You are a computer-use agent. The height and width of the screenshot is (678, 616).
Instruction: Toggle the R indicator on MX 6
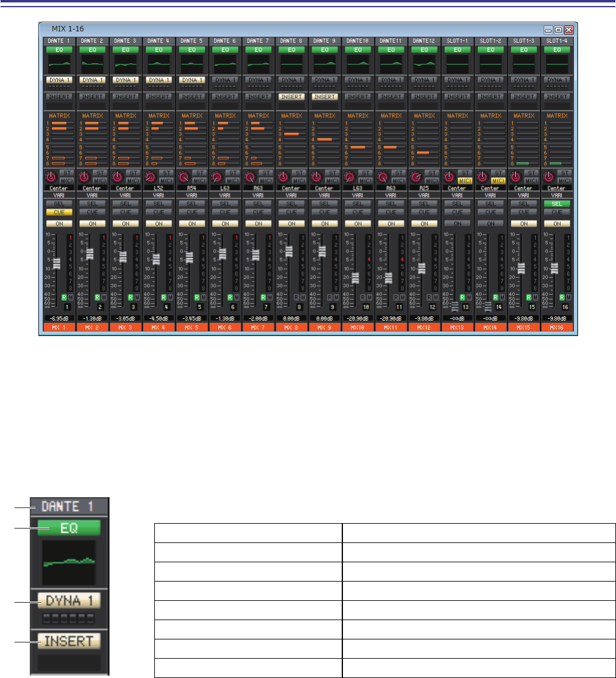(x=230, y=298)
